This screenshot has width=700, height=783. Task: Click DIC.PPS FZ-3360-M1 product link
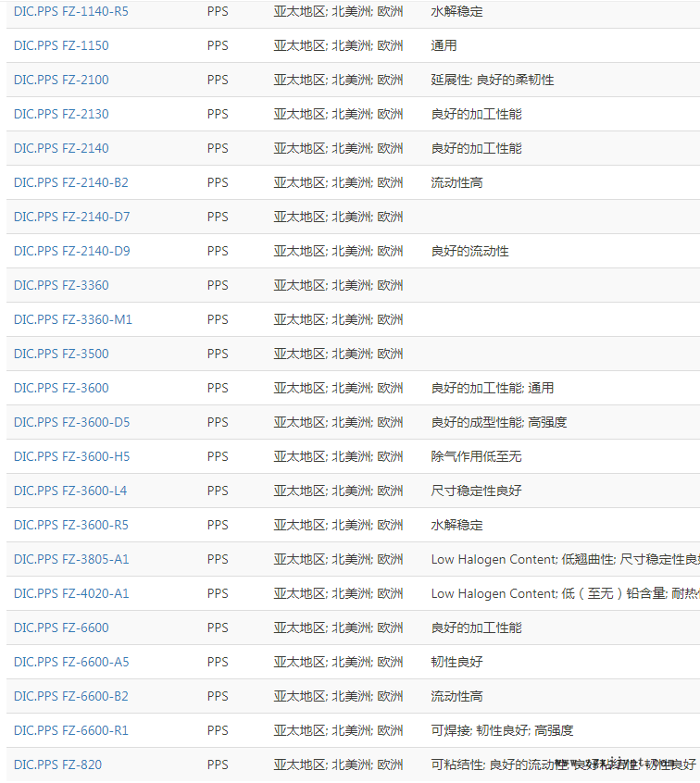(x=72, y=320)
